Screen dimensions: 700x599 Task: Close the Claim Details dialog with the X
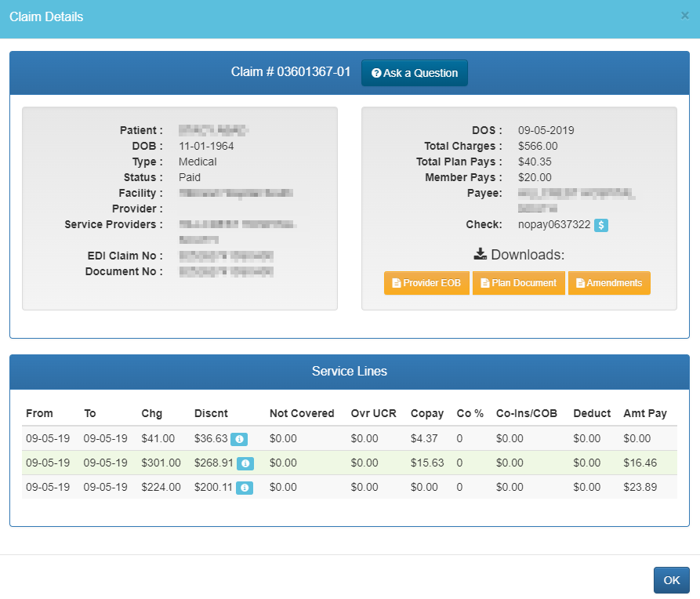pyautogui.click(x=684, y=16)
